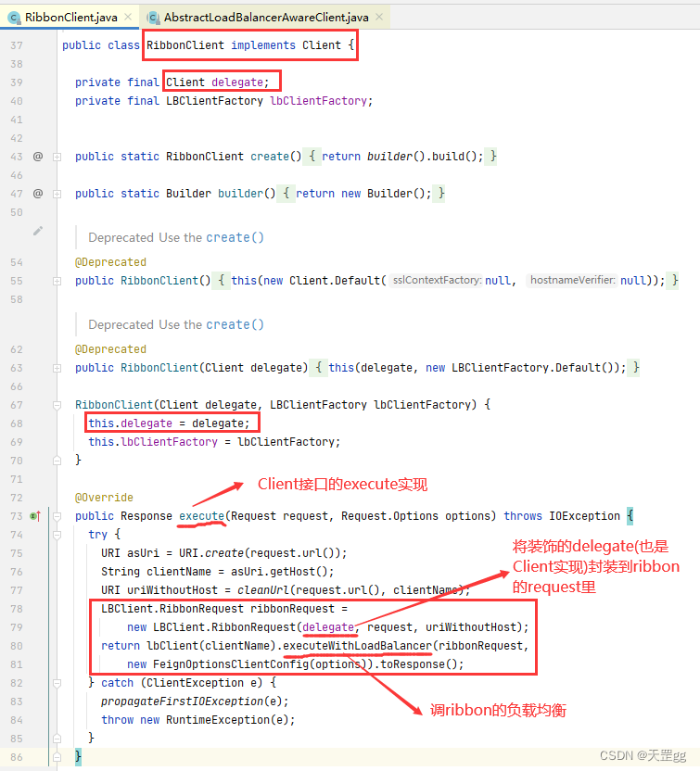Image resolution: width=700 pixels, height=771 pixels.
Task: Click the @Override annotation on line 72
Action: (104, 498)
